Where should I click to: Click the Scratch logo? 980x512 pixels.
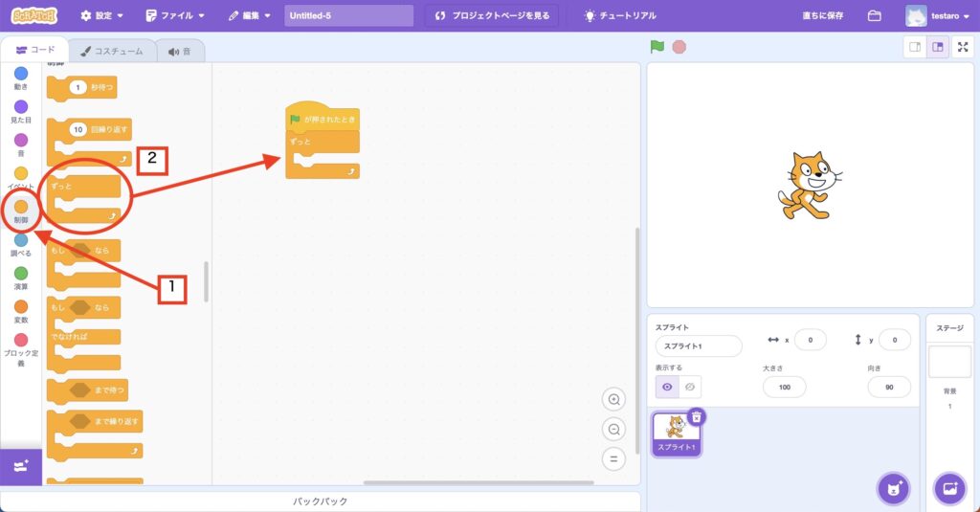coord(33,15)
